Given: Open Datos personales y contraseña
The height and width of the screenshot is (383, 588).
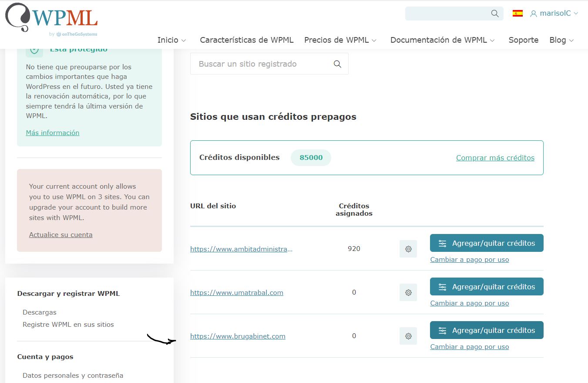Looking at the screenshot, I should point(73,376).
